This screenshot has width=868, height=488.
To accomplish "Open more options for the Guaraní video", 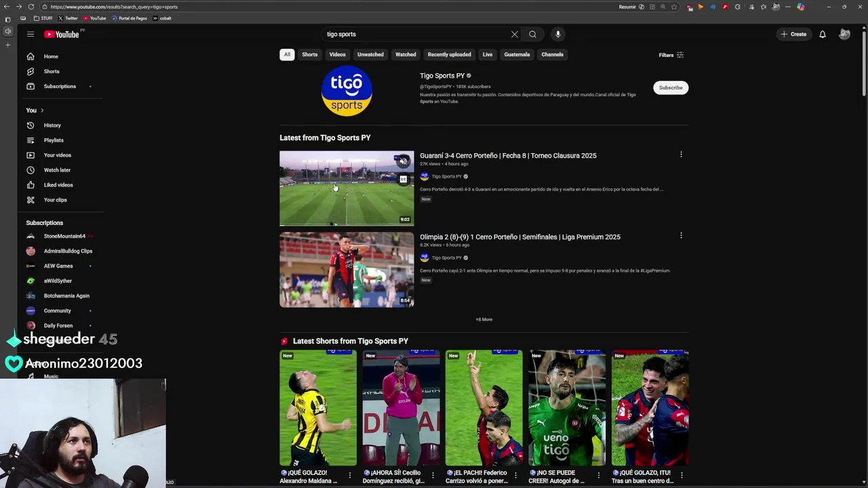I will tap(681, 155).
